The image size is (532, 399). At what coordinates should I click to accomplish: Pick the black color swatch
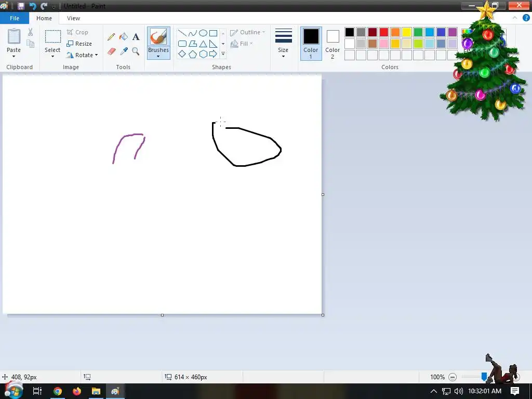(350, 32)
